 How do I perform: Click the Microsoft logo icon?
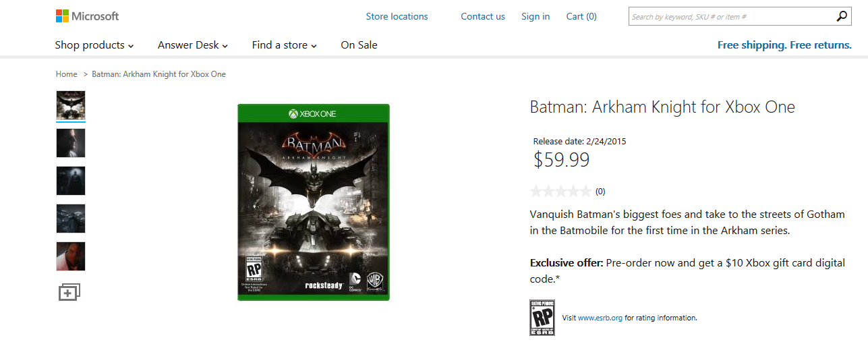pos(62,16)
